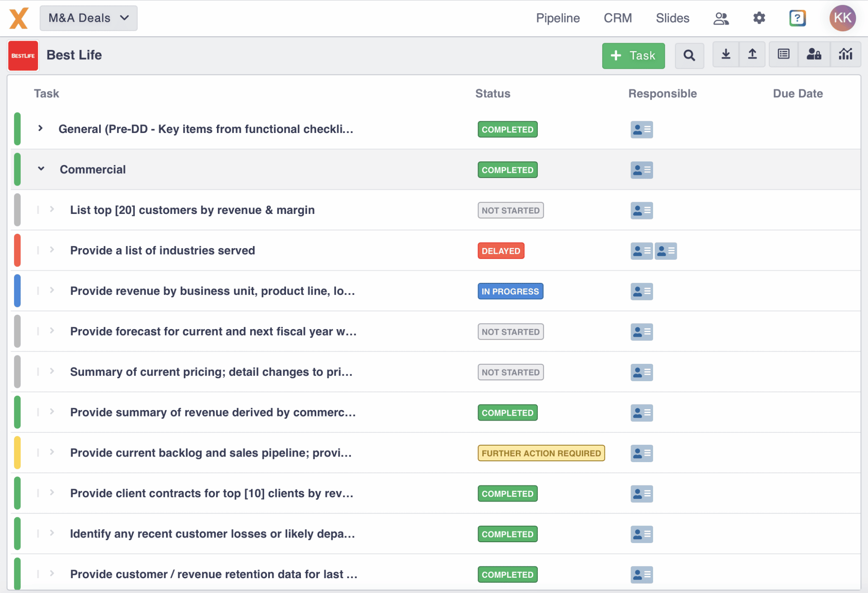Open the help question mark icon

point(797,18)
